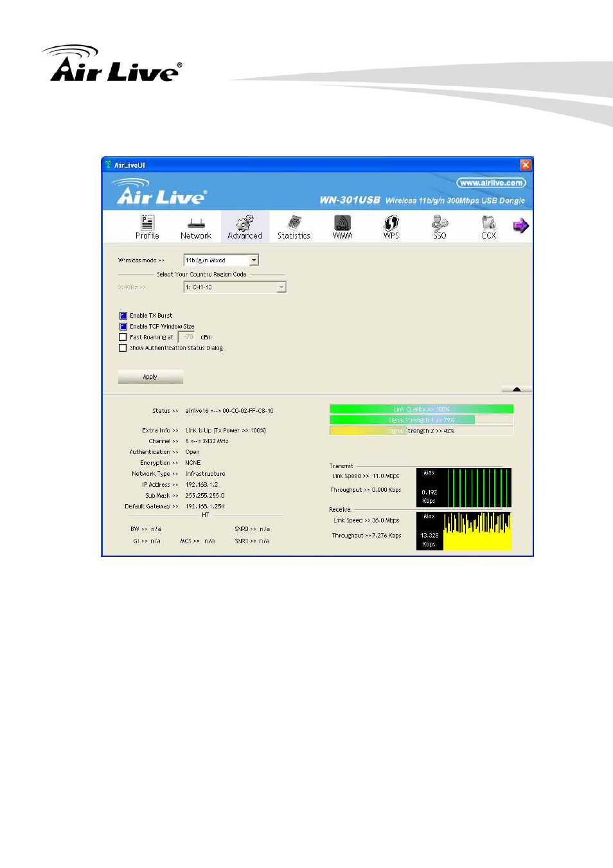Screen dimensions: 613x868
Task: Open the CCX icon
Action: click(x=489, y=227)
